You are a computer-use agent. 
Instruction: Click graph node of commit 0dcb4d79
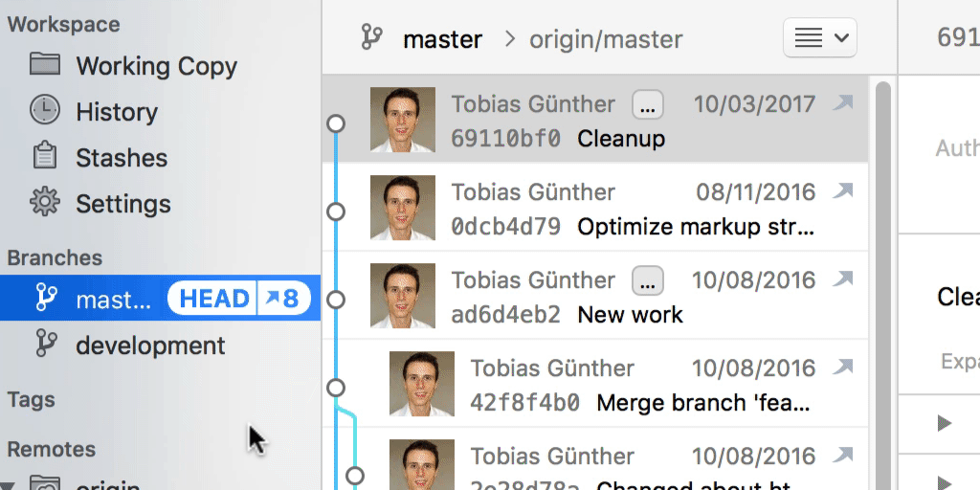336,212
